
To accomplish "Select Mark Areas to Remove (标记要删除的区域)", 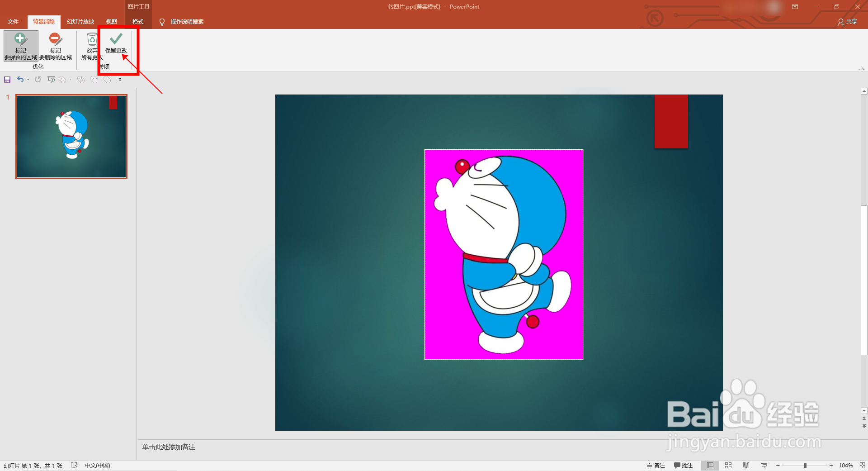I will point(56,46).
